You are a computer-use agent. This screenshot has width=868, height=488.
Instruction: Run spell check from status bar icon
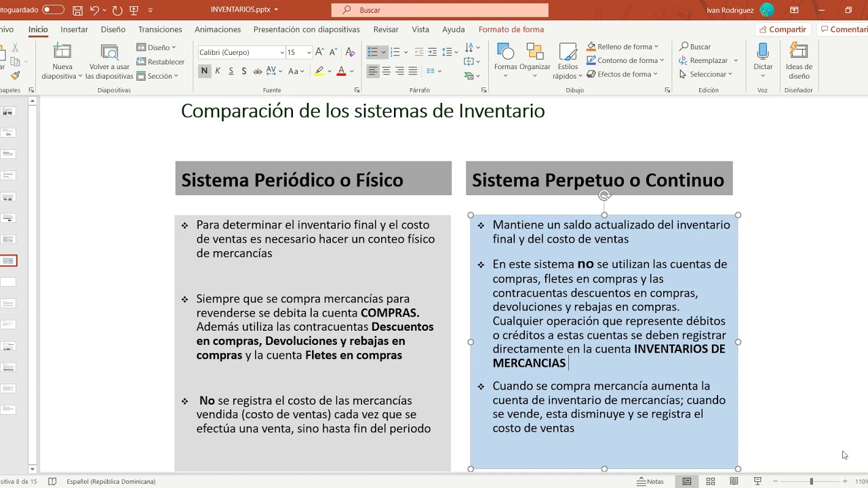pos(52,481)
